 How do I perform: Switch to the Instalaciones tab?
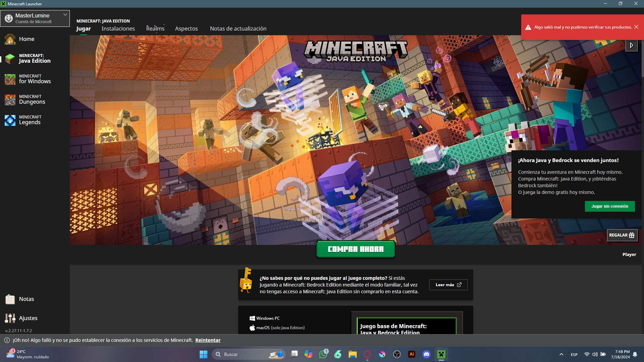click(x=118, y=29)
